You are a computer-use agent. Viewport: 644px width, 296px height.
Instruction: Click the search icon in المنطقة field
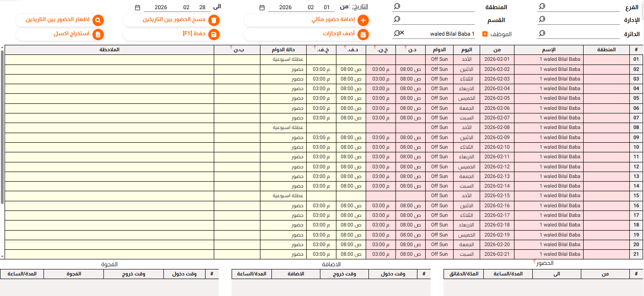pos(397,6)
